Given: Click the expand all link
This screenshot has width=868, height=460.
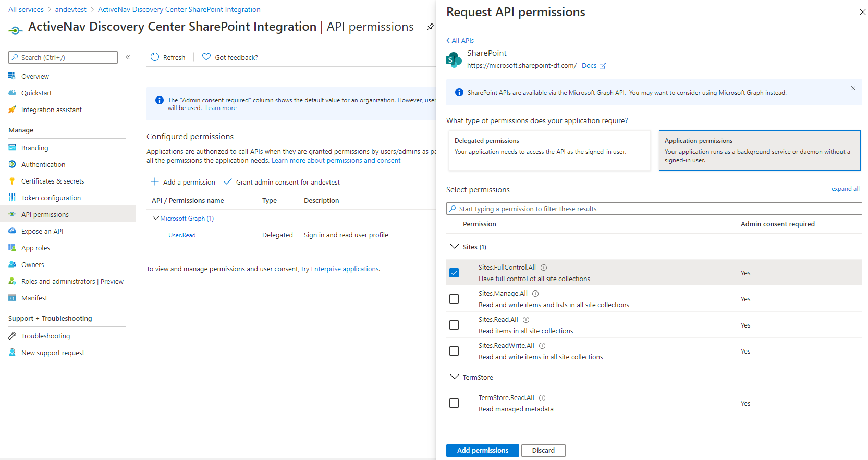Looking at the screenshot, I should 845,189.
